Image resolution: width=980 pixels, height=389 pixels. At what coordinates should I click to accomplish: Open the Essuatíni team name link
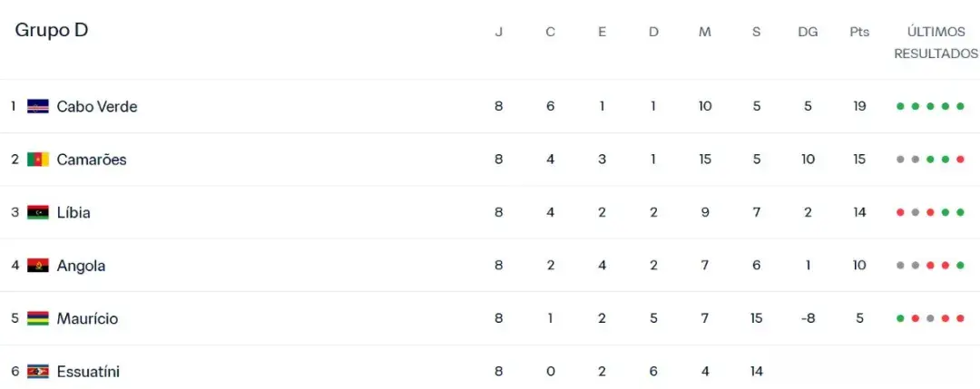tap(88, 372)
